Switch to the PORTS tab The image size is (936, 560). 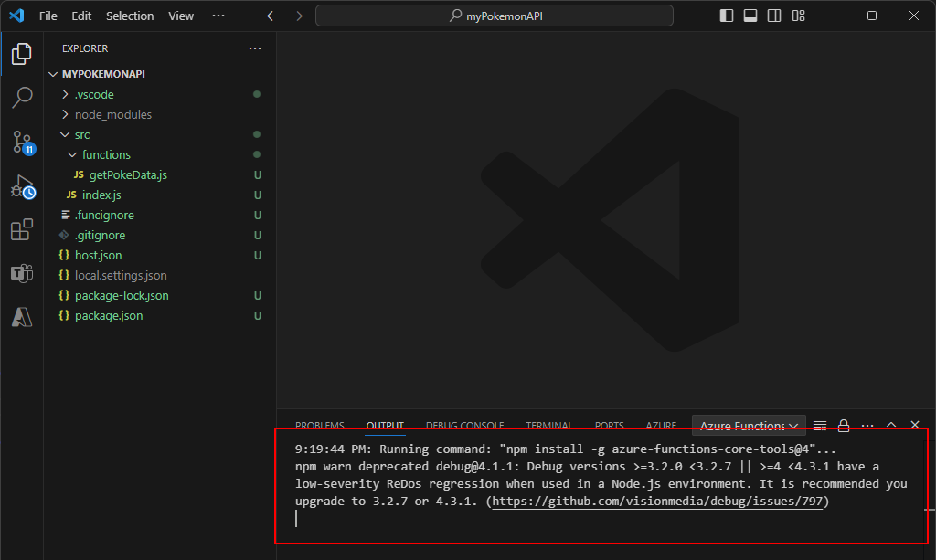coord(609,425)
